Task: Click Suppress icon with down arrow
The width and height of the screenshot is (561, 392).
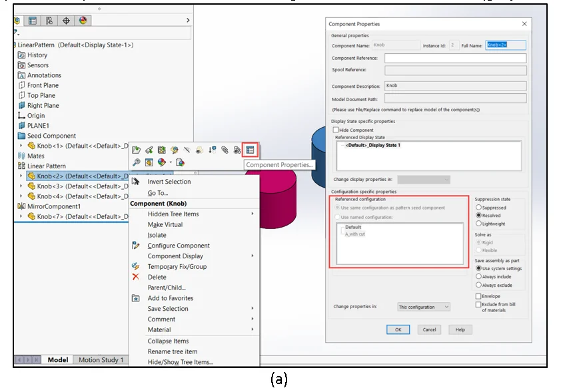Action: pos(212,150)
